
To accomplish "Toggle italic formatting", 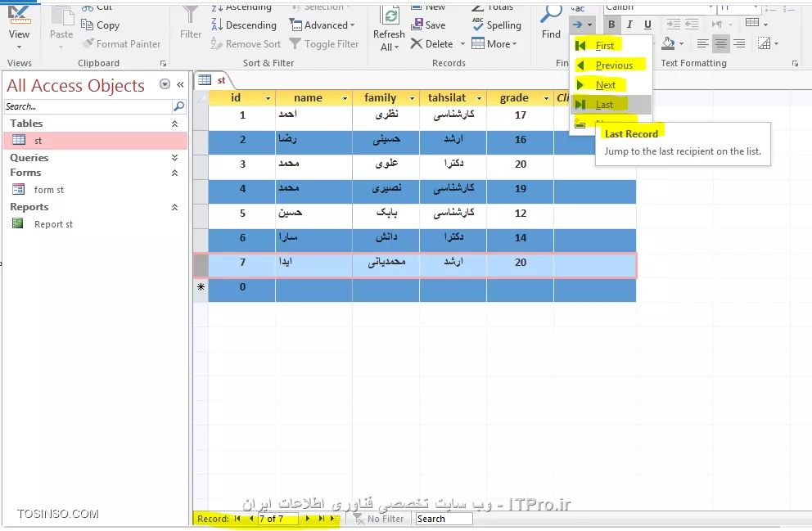I will (629, 25).
